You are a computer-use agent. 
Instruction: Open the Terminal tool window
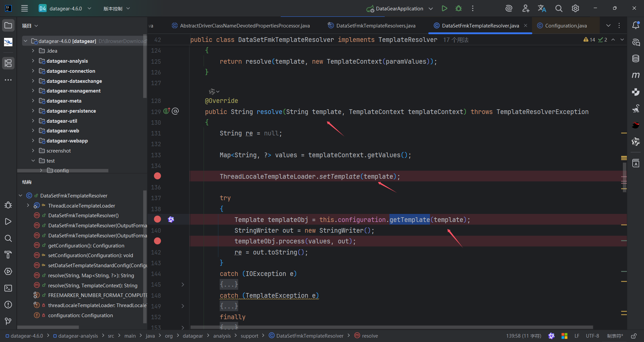coord(8,288)
